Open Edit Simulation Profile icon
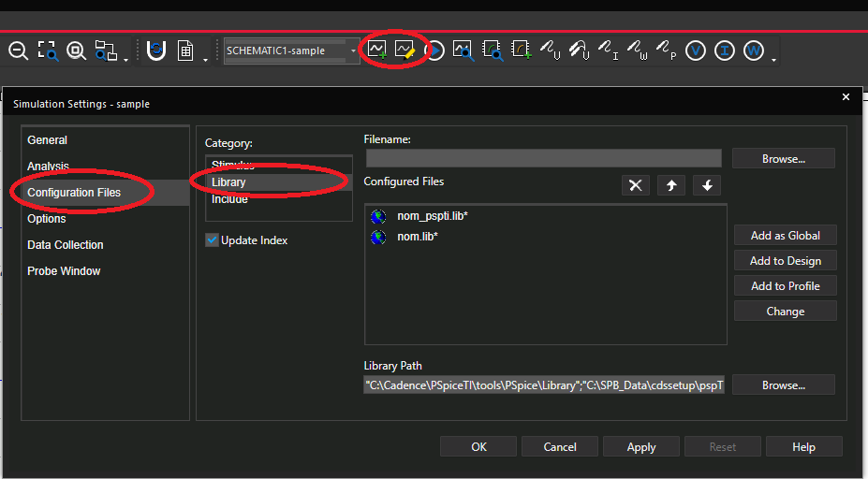 pyautogui.click(x=405, y=50)
